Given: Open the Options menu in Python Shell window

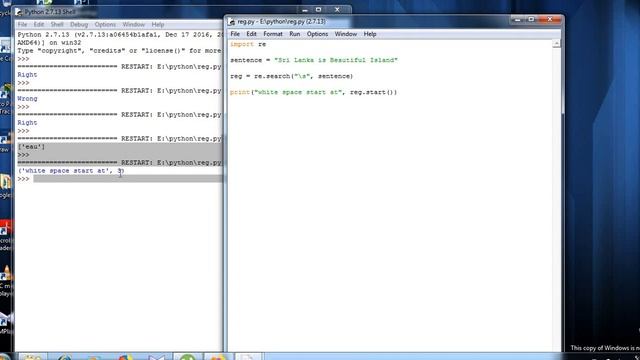Looking at the screenshot, I should coord(105,24).
